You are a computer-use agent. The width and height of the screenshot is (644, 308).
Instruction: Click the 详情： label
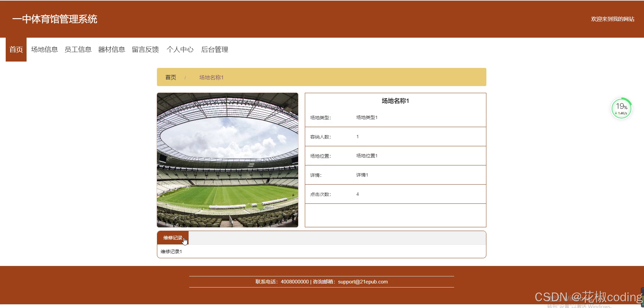click(x=316, y=175)
